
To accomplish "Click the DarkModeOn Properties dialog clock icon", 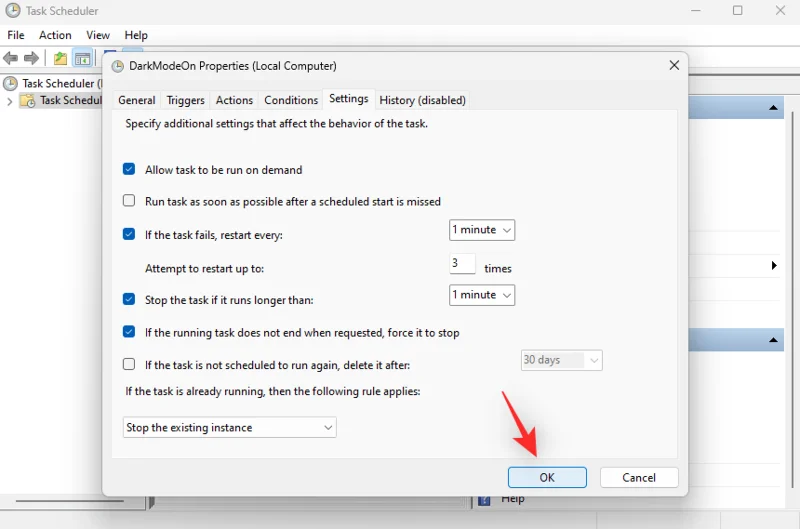I will [x=118, y=66].
